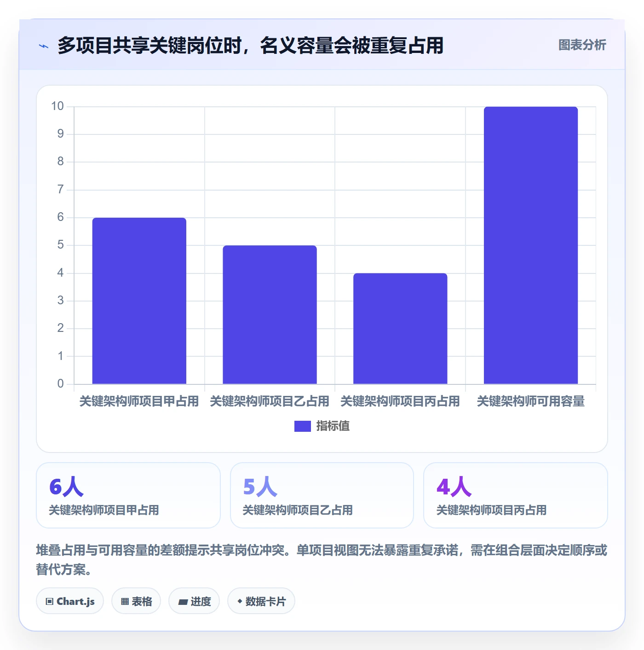The height and width of the screenshot is (650, 644).
Task: Click the heading 多项目共享关键岗位时
Action: pos(149,46)
